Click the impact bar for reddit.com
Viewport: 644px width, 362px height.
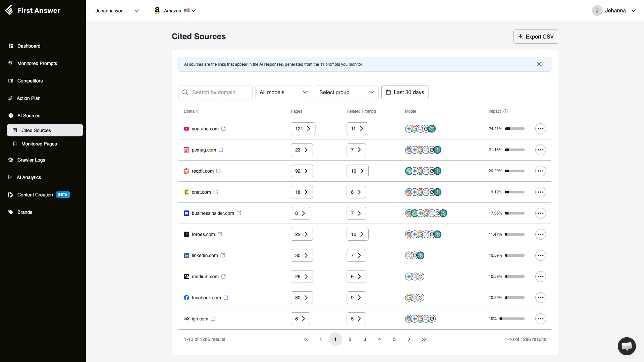(515, 171)
